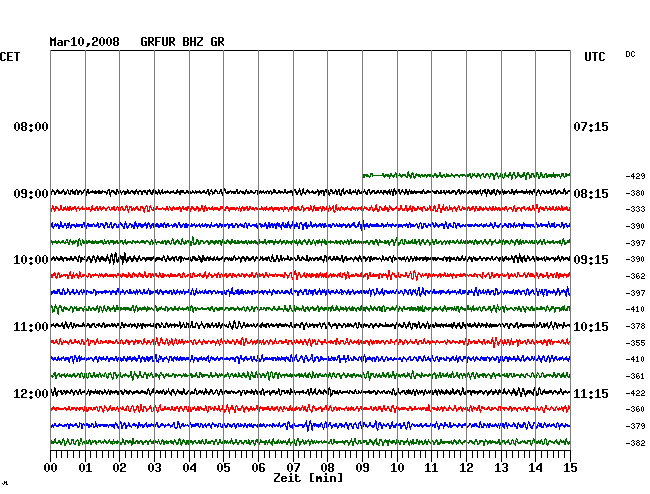Click the short green trace starting at minute 09
This screenshot has width=650, height=494.
point(466,175)
